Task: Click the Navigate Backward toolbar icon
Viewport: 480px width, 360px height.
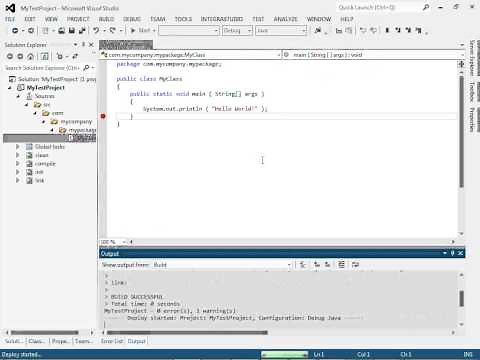Action: (15, 30)
